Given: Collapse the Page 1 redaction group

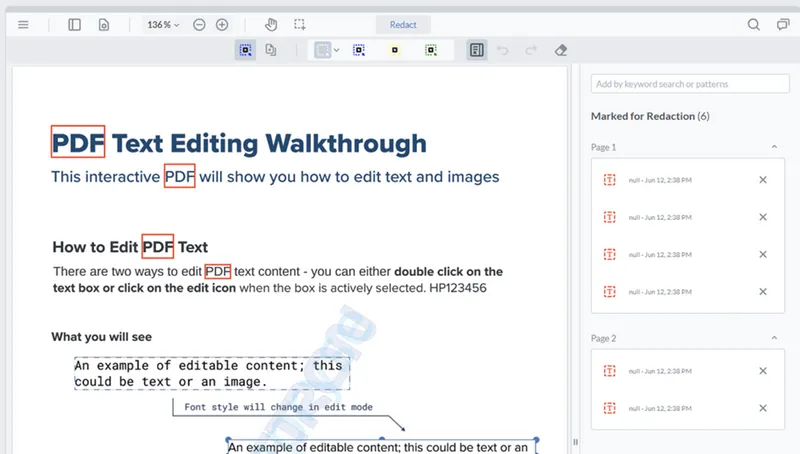Looking at the screenshot, I should pos(774,147).
